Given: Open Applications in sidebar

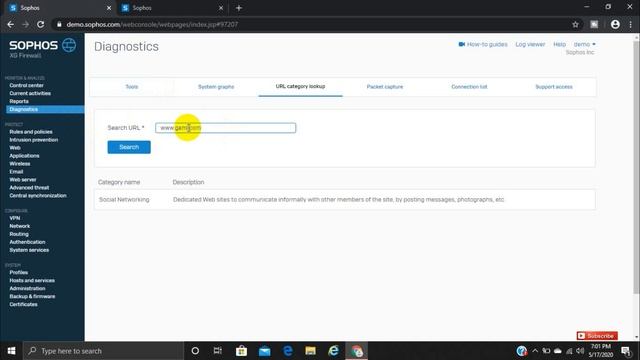Looking at the screenshot, I should click(x=24, y=156).
